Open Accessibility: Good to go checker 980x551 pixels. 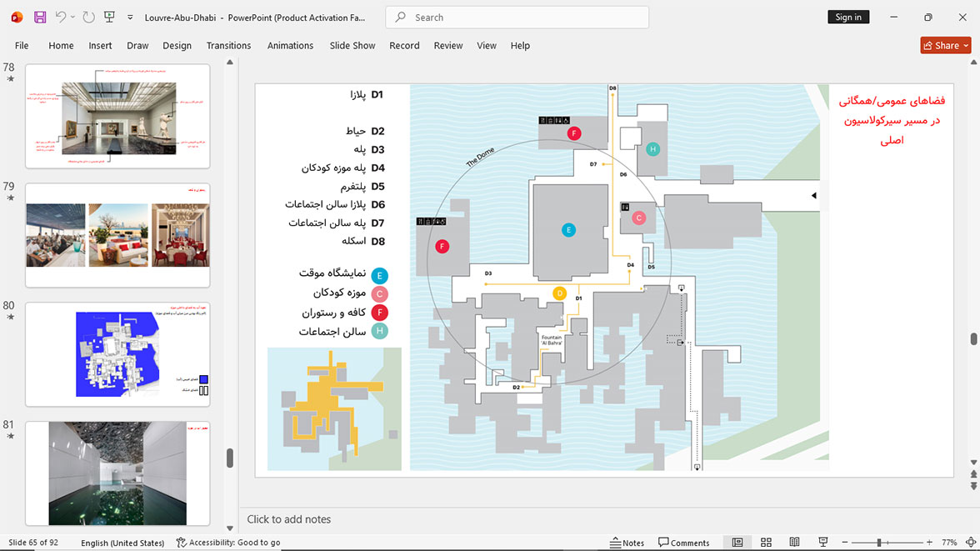click(228, 542)
